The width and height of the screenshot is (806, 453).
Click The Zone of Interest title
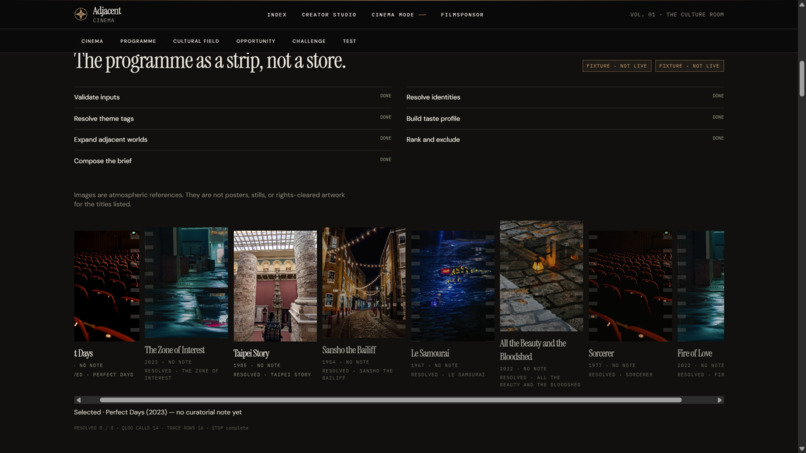(175, 350)
